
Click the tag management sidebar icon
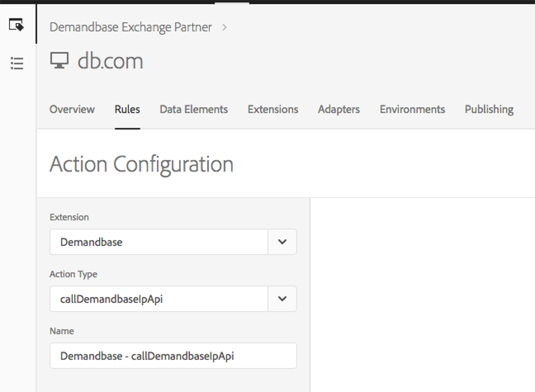[16, 25]
